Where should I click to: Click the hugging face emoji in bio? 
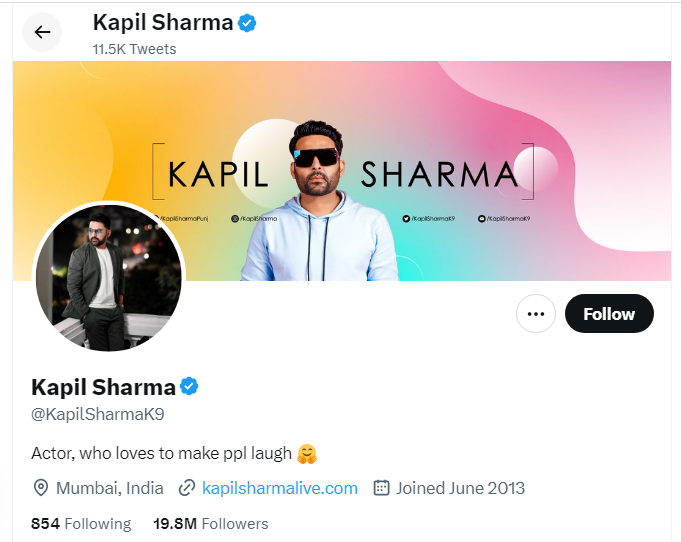307,454
